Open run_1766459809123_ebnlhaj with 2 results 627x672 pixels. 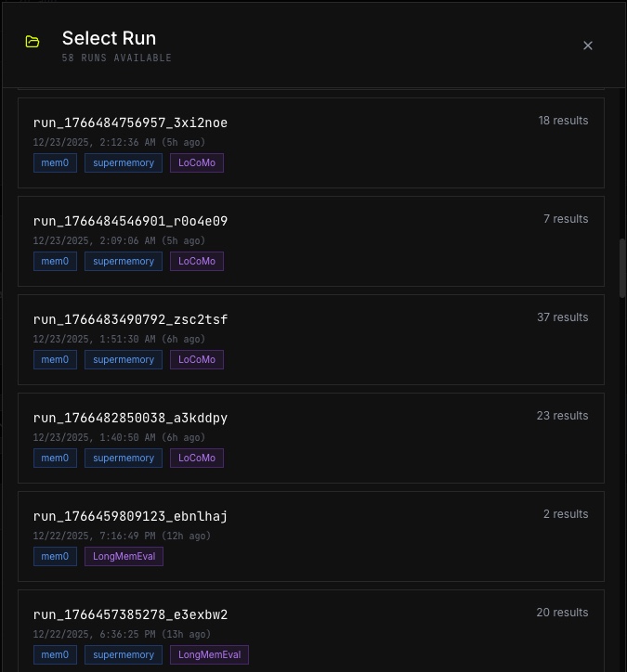click(x=311, y=536)
